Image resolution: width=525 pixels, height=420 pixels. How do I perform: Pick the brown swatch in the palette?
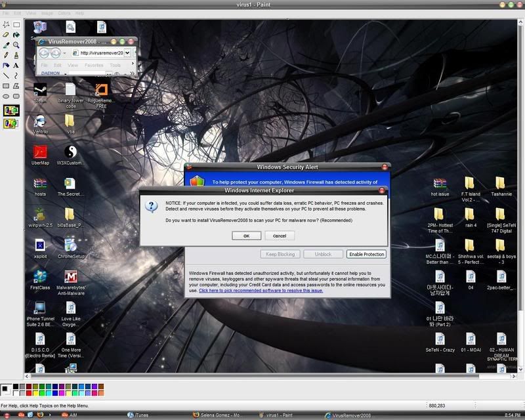(101, 387)
